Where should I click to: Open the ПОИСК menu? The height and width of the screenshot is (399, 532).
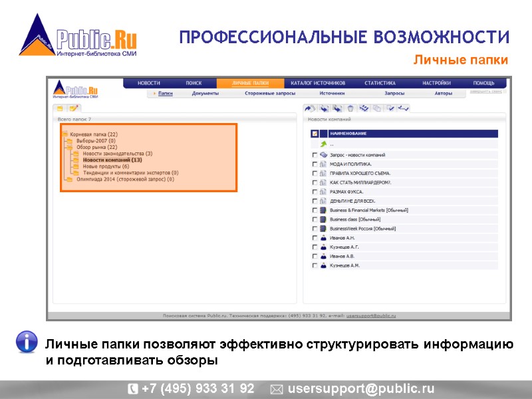point(194,82)
